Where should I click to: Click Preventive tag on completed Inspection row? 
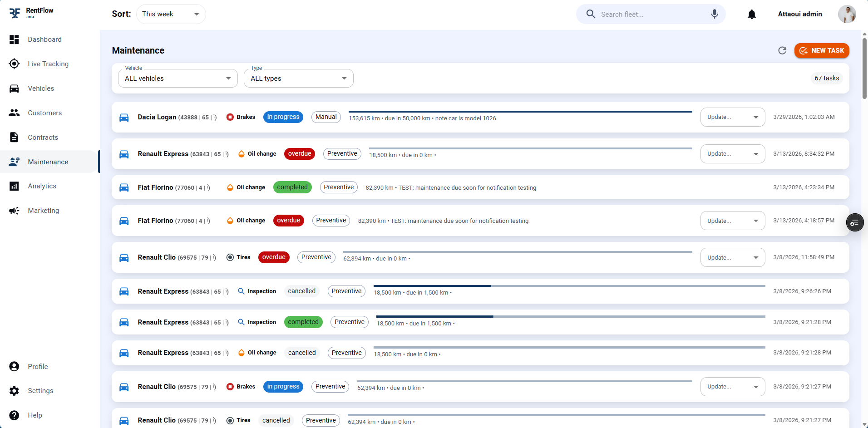350,322
